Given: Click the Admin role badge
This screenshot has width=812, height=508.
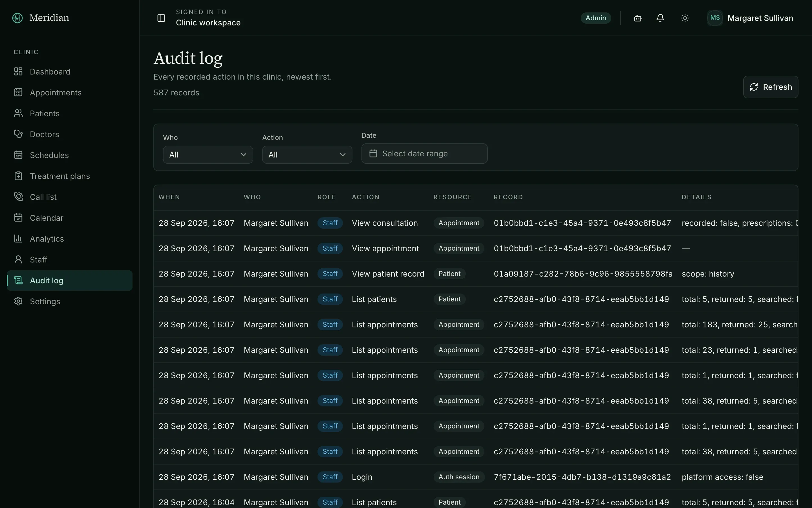Looking at the screenshot, I should click(x=595, y=18).
